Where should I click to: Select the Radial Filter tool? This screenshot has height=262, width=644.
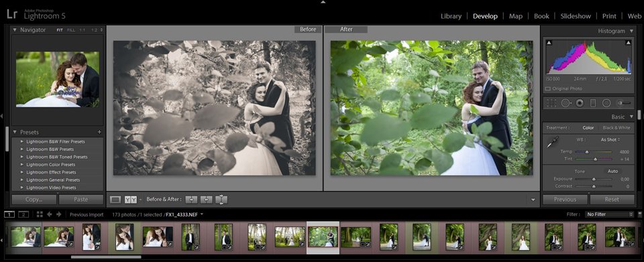tap(606, 103)
